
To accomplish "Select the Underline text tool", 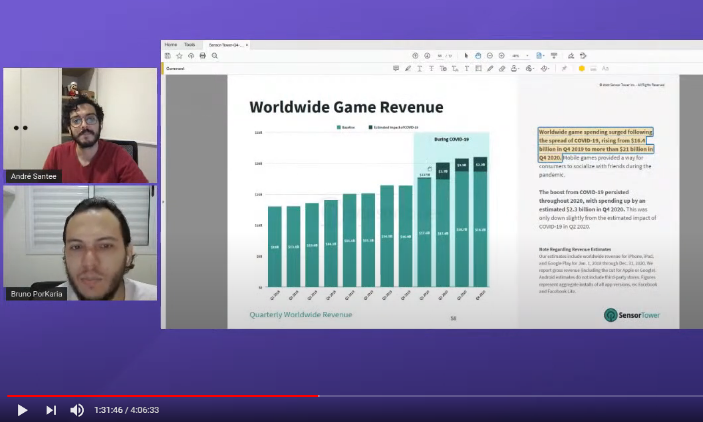I will pos(420,68).
